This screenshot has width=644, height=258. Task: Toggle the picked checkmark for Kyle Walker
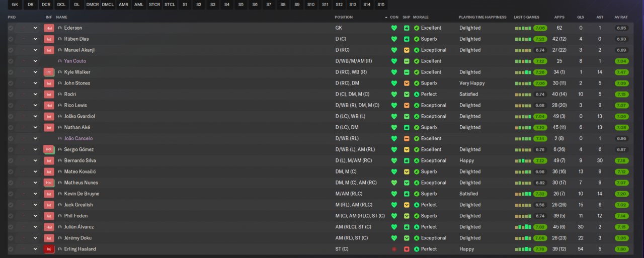click(11, 72)
